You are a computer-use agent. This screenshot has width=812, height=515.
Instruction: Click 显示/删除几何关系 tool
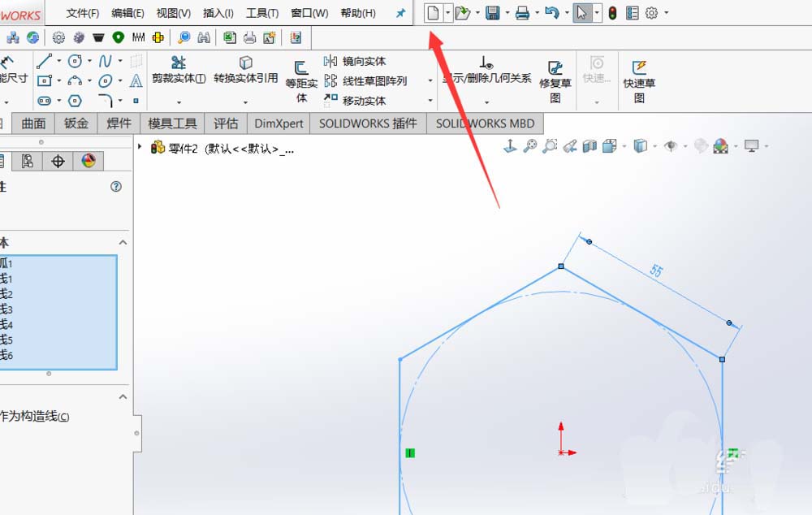click(486, 70)
